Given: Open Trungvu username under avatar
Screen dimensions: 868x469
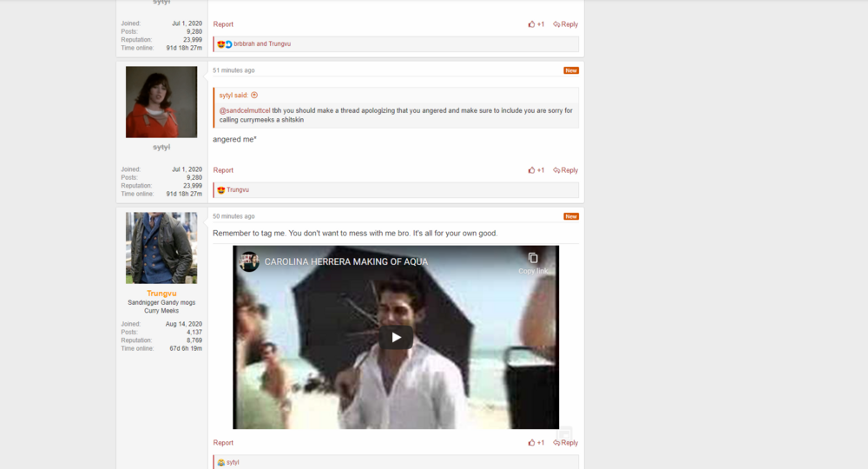Looking at the screenshot, I should tap(161, 294).
